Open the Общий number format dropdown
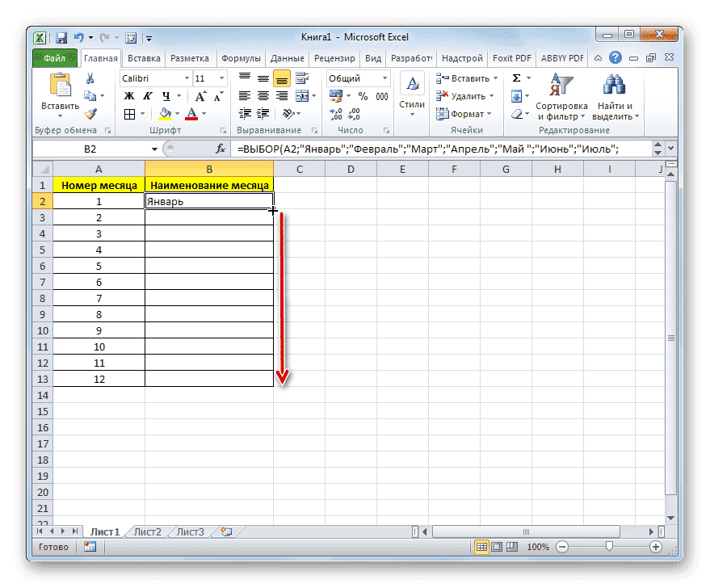The height and width of the screenshot is (588, 710). (384, 77)
